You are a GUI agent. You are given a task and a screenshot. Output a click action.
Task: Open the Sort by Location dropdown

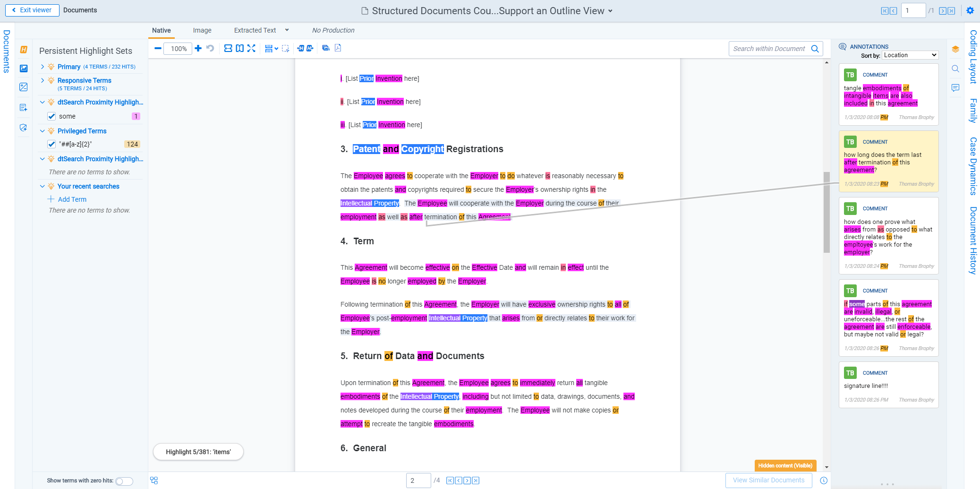coord(910,55)
